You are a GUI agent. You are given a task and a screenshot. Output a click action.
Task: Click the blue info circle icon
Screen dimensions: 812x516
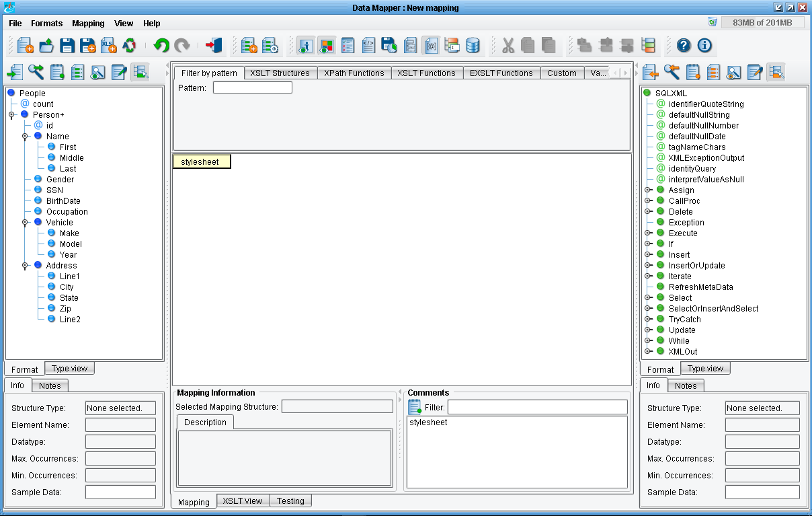(x=704, y=45)
